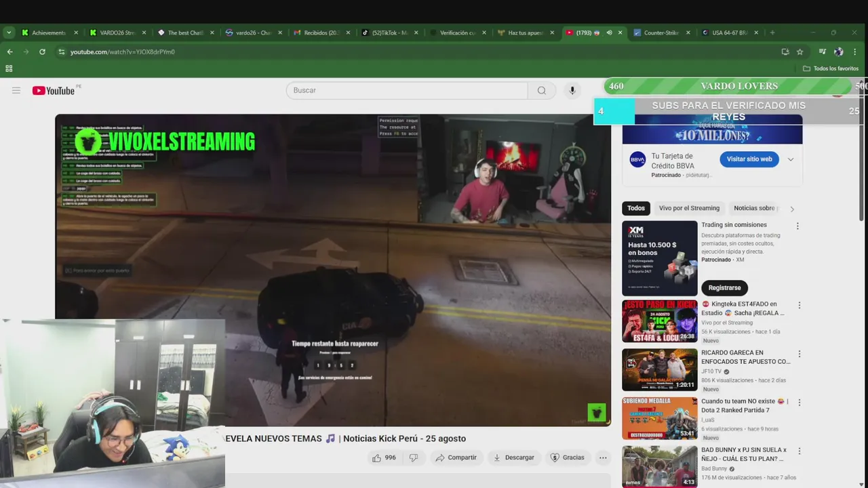Image resolution: width=868 pixels, height=488 pixels.
Task: Open Bad Bunny CUÁL ES TU PLAN thumbnail
Action: pyautogui.click(x=660, y=466)
